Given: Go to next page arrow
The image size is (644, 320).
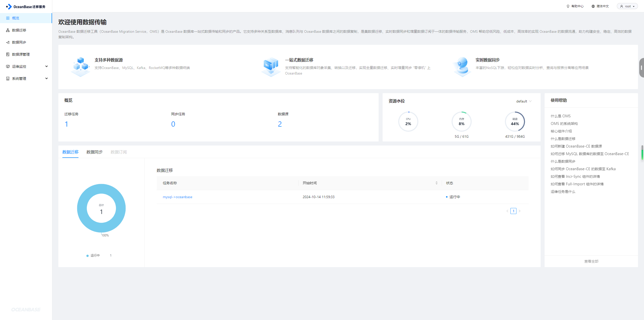Looking at the screenshot, I should (519, 211).
